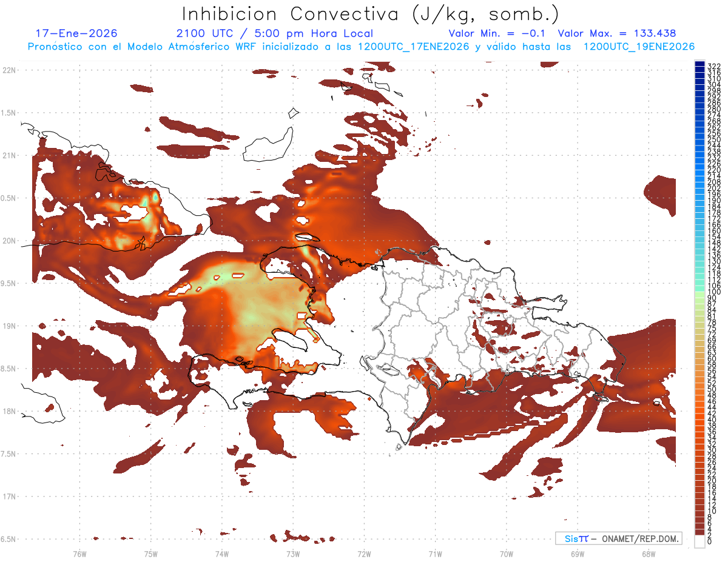Click the '72W' longitude label
Screen dimensions: 728x562
[x=364, y=554]
